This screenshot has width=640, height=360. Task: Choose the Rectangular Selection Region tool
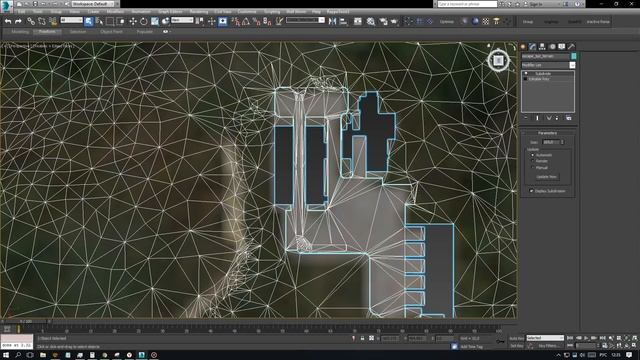pos(110,21)
